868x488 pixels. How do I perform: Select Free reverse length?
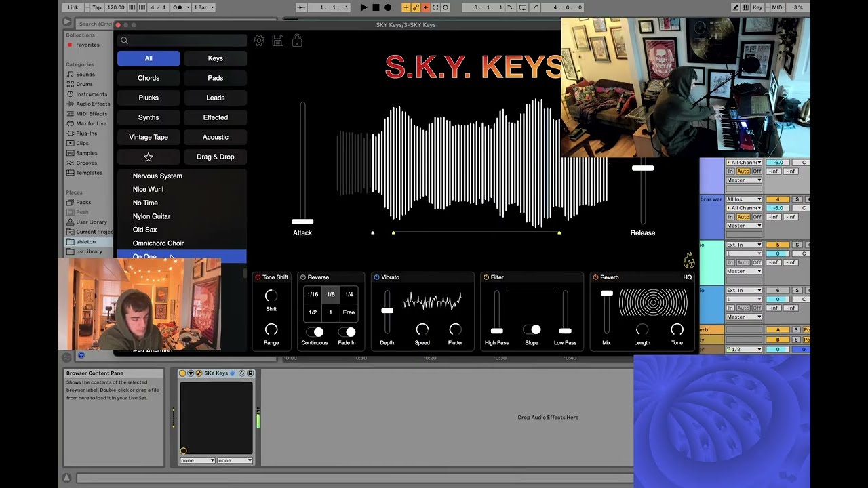[349, 312]
